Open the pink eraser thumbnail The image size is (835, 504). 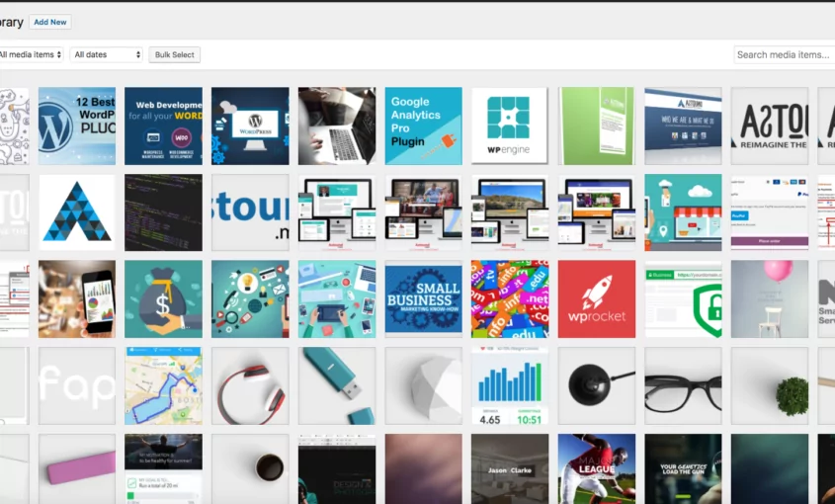[77, 468]
